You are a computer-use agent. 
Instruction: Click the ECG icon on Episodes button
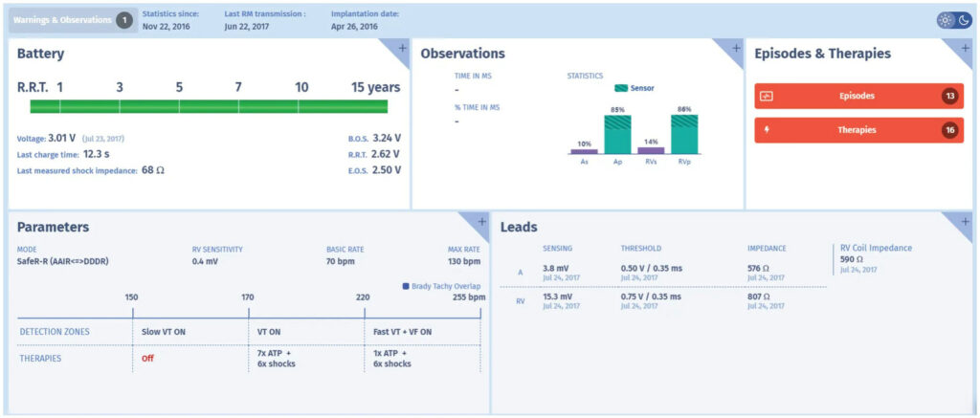[767, 97]
